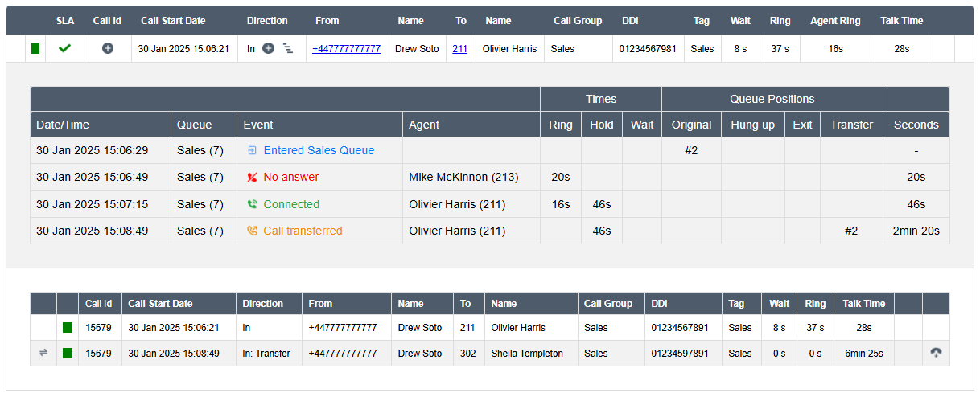
Task: Click green status square in Olivier Harris sub-row
Action: (x=68, y=328)
